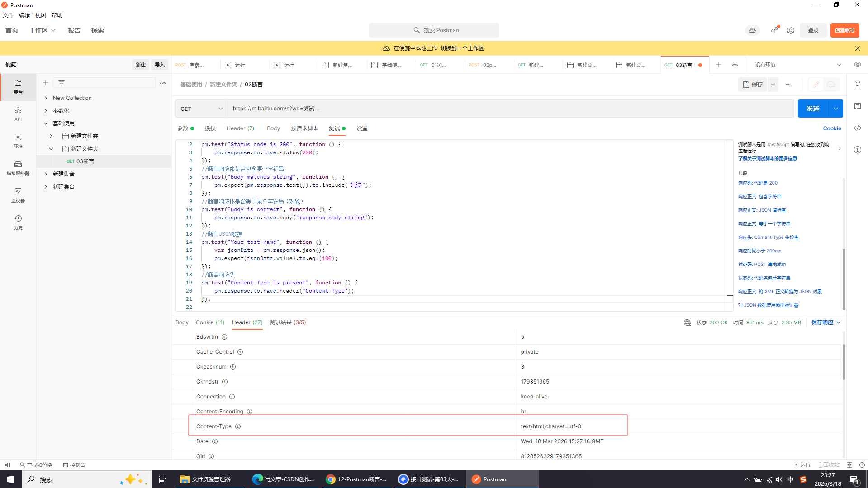This screenshot has height=488, width=868.
Task: Click the cloud sync status icon
Action: (753, 30)
